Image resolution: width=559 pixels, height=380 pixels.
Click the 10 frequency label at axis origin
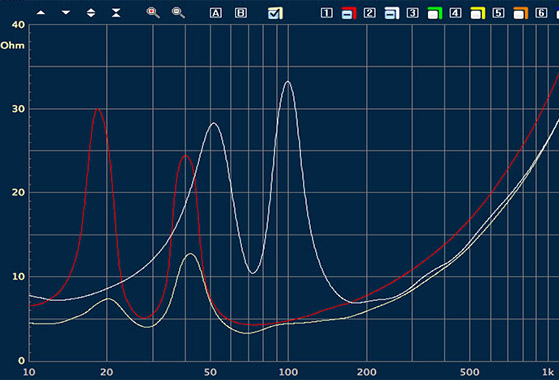[x=29, y=373]
